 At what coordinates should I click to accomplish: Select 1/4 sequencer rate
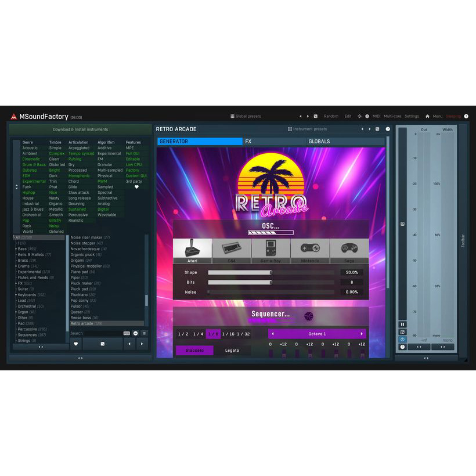point(198,334)
